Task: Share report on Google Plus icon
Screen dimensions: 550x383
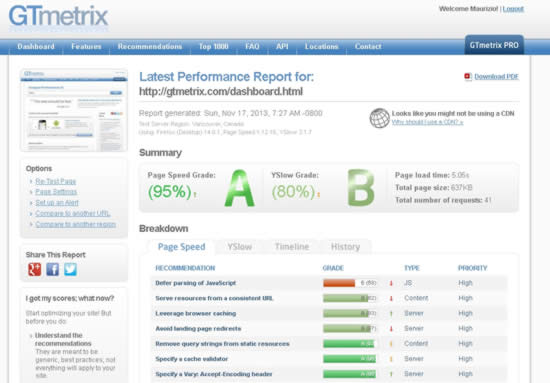Action: 34,269
